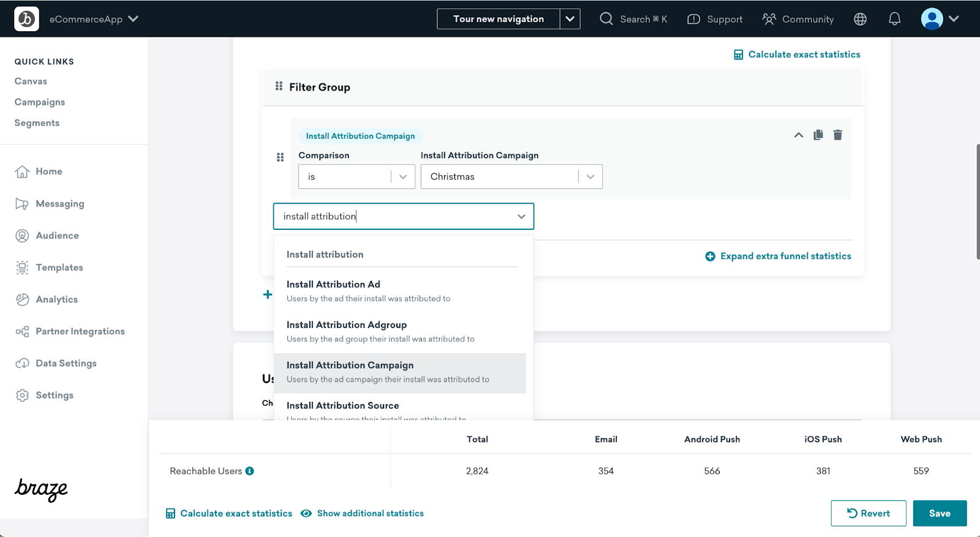Click the Braze logo icon in header

26,19
